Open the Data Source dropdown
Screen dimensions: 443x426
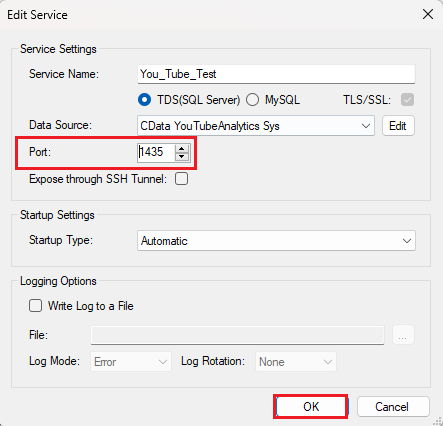[x=256, y=126]
